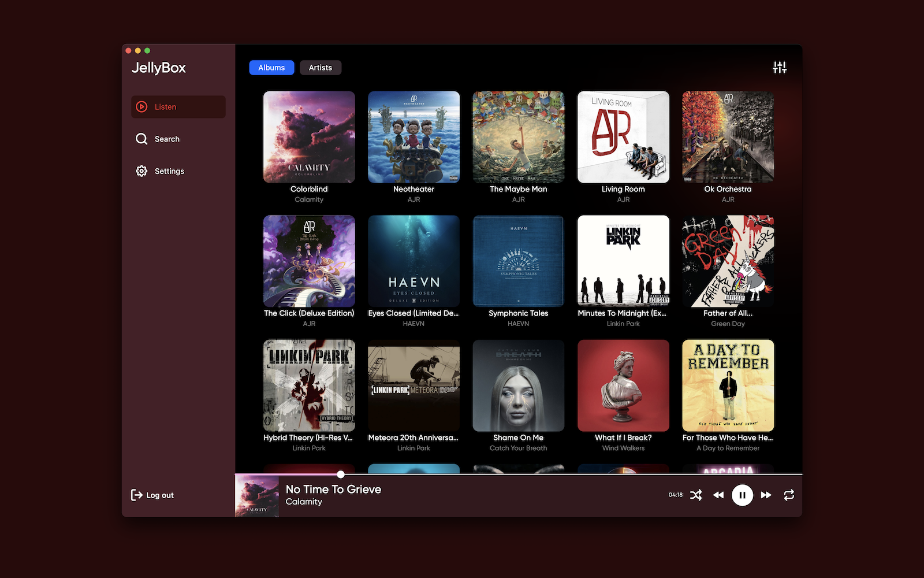Open the Neotheater album cover

pos(413,137)
